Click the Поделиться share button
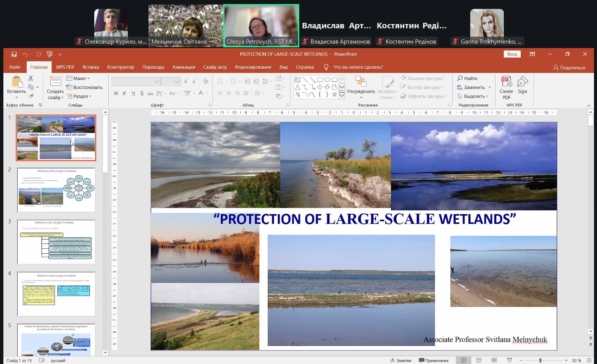597x364 pixels. pos(569,68)
